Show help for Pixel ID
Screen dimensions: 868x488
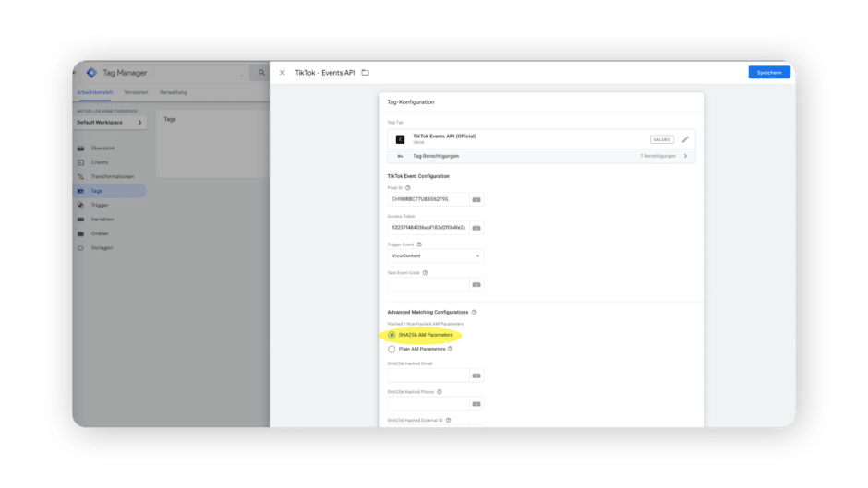coord(408,188)
